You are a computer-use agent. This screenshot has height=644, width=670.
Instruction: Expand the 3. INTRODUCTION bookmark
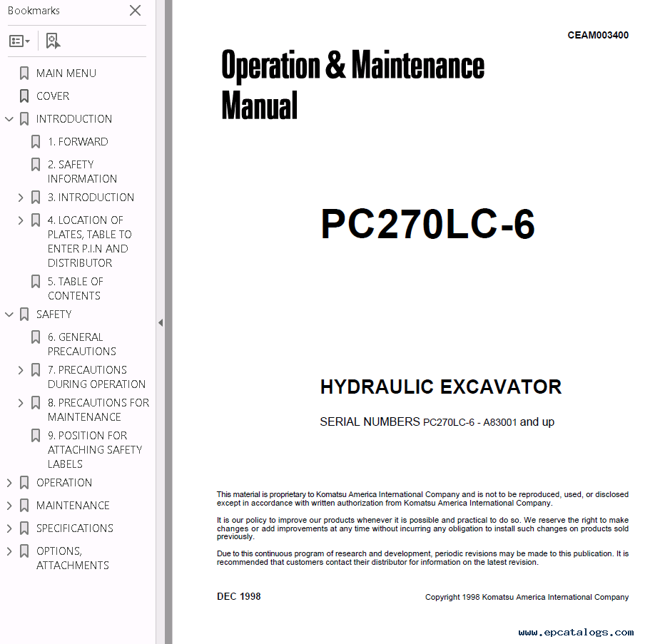[x=21, y=198]
